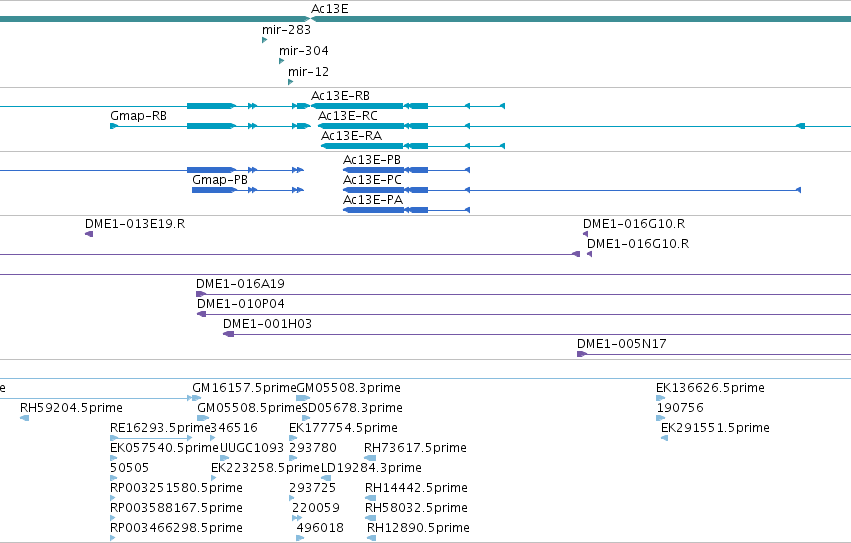
Task: Select the GM05508.5prime EST label
Action: 249,408
